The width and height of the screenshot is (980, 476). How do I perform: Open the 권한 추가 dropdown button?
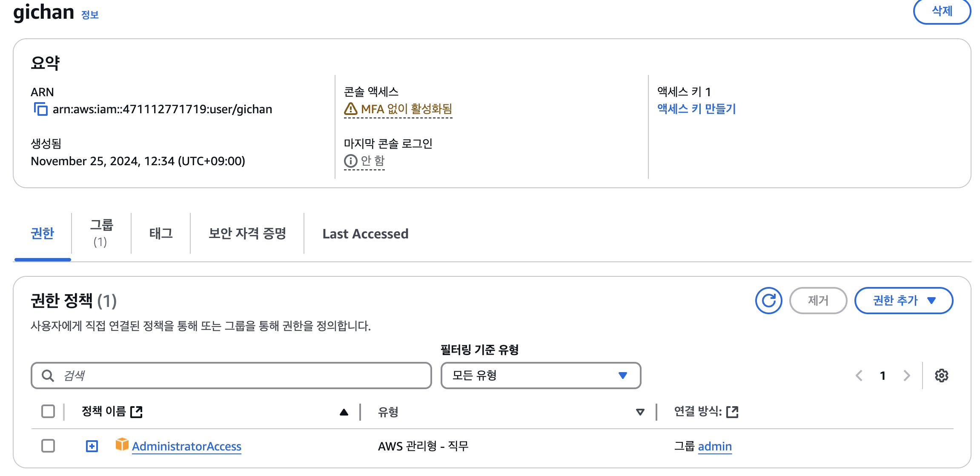903,301
